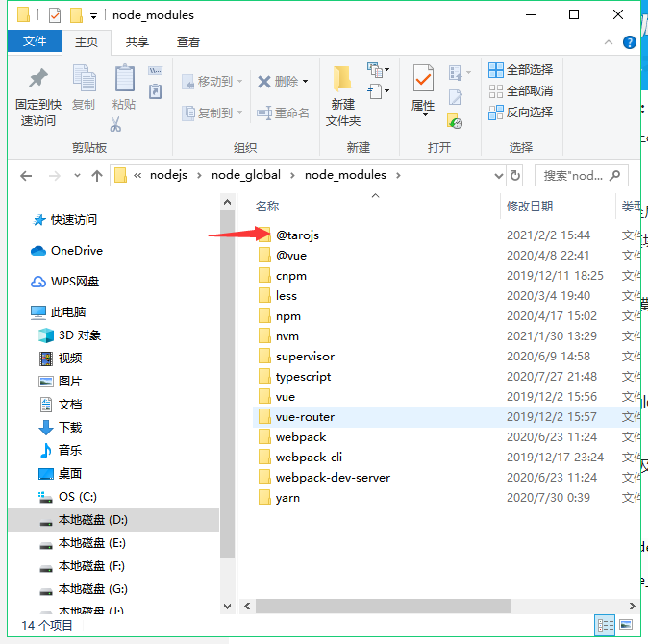Viewport: 648px width, 644px height.
Task: Click the Edit icon in Open group
Action: 455,97
